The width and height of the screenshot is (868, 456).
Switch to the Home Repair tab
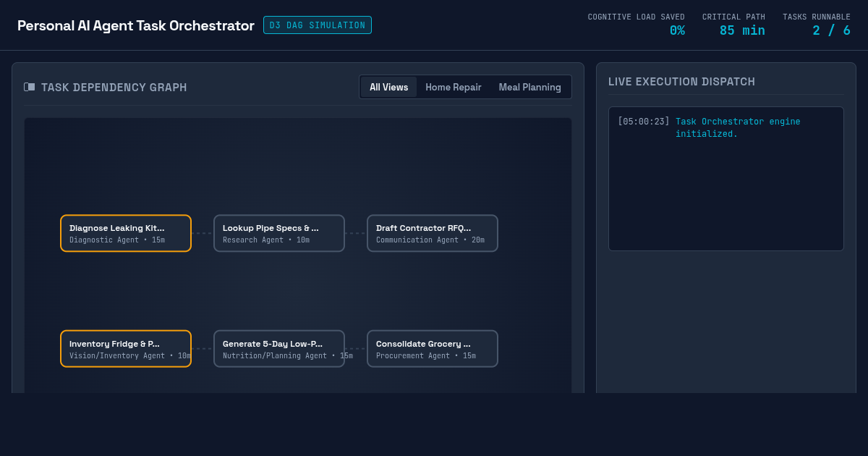[x=454, y=87]
